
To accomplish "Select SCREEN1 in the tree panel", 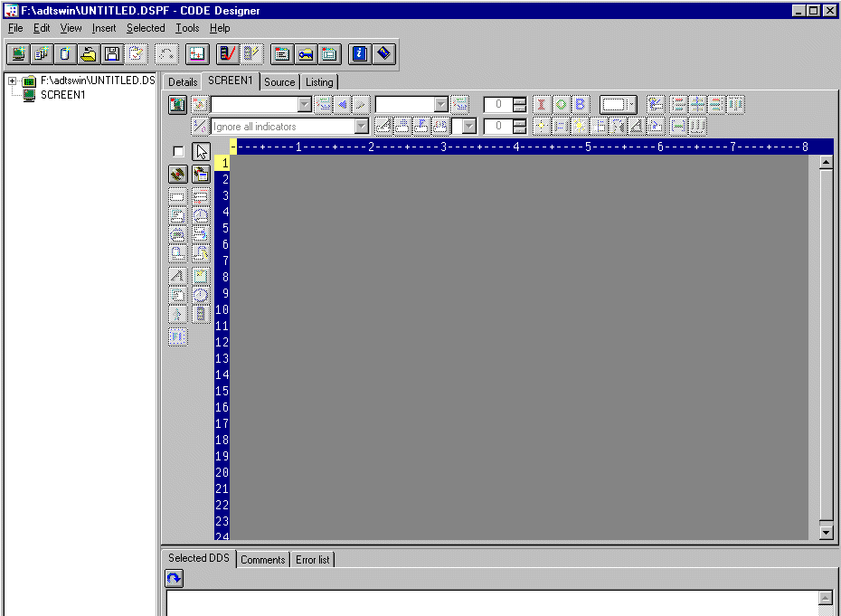I will (62, 95).
